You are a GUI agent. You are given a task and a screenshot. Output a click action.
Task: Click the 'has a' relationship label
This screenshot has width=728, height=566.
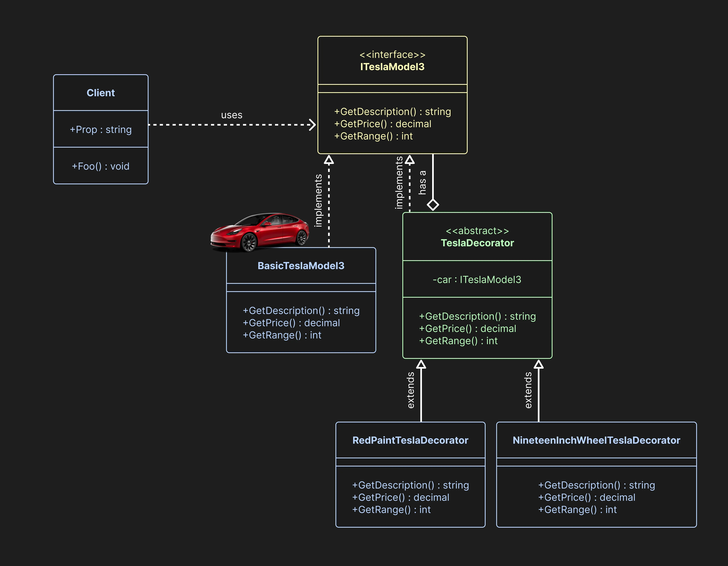[x=422, y=182]
